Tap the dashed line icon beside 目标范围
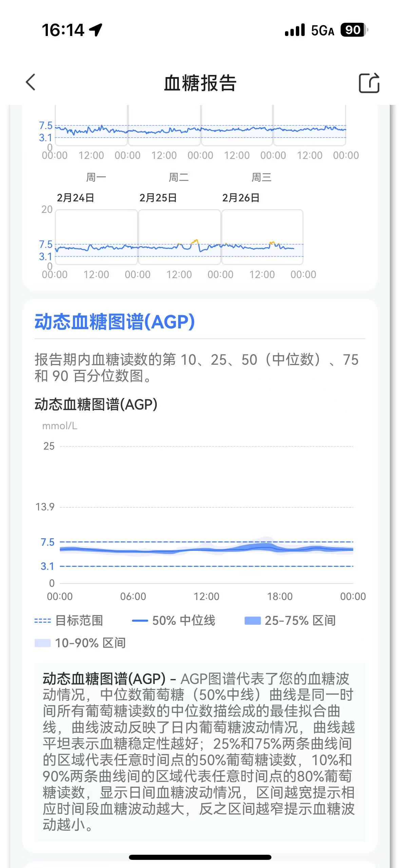 coord(42,621)
